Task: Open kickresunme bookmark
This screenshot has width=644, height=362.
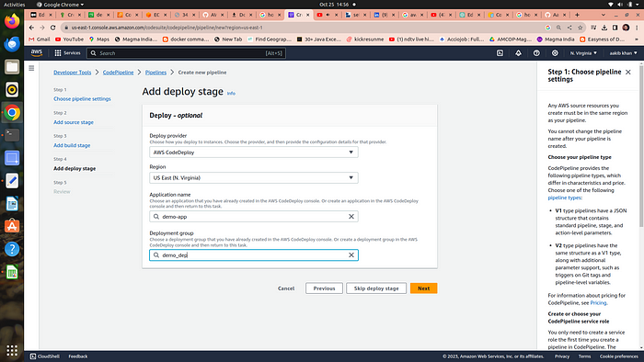Action: click(x=364, y=40)
